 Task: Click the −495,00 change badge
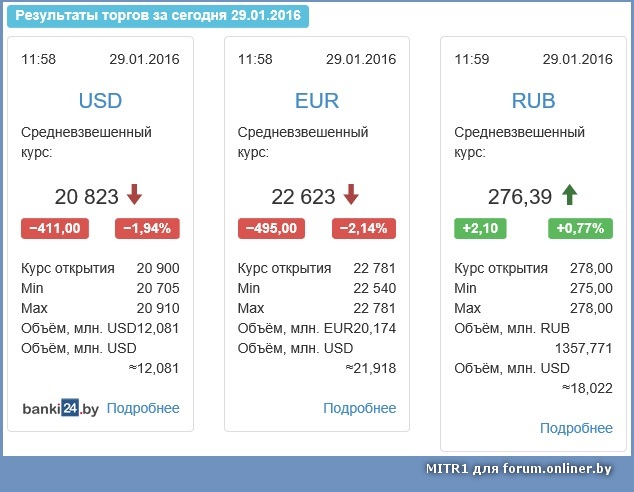click(x=272, y=228)
